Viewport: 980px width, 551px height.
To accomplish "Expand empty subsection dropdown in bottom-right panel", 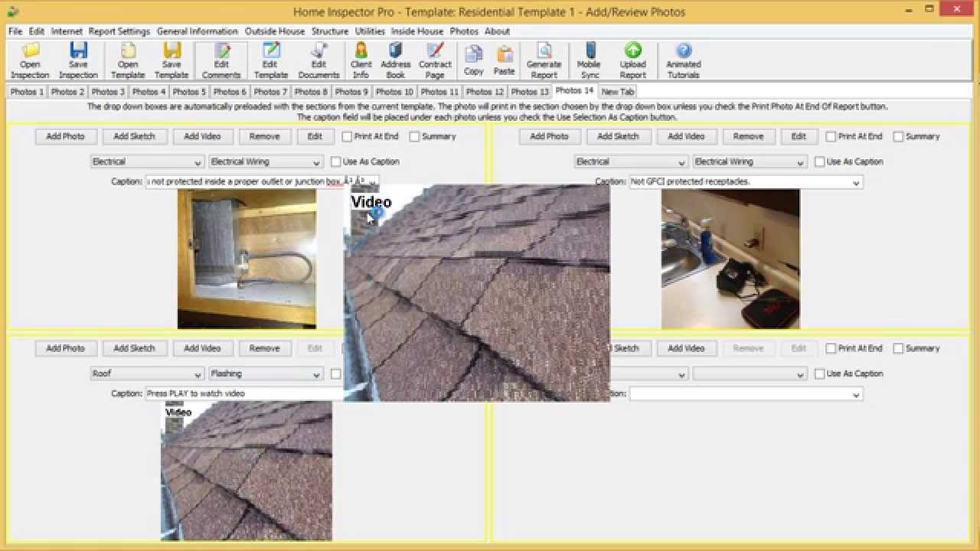I will coord(800,374).
